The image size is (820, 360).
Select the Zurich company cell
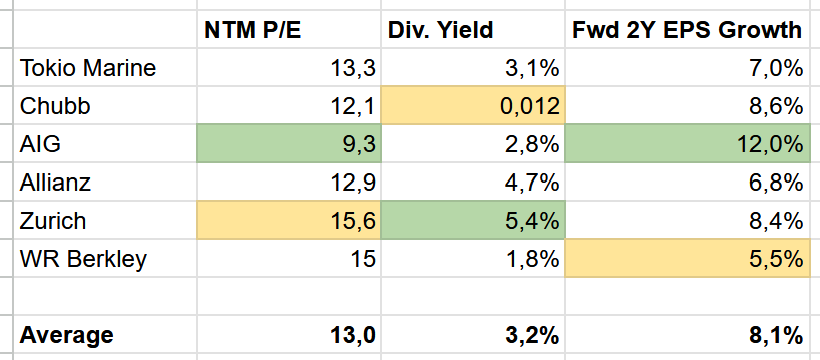pyautogui.click(x=105, y=220)
